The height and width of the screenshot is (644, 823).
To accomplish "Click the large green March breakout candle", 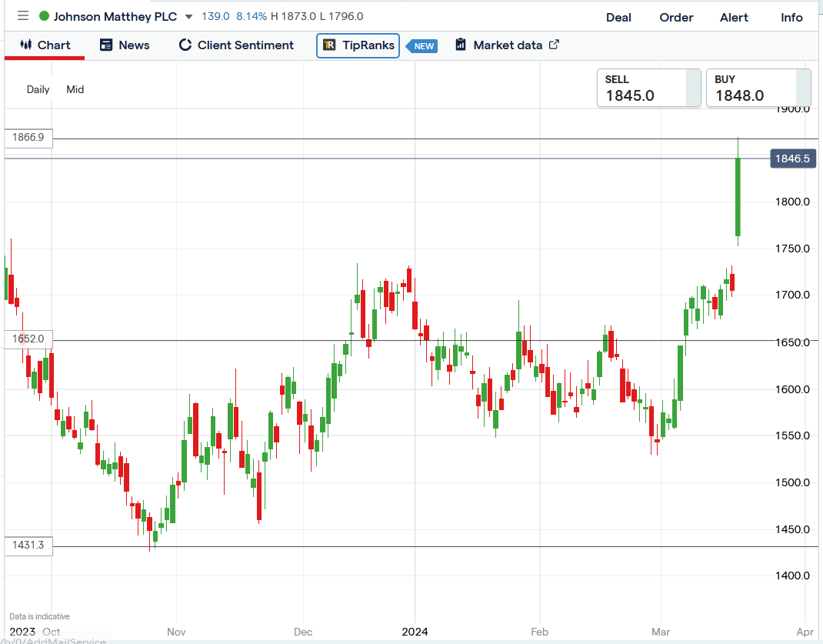I will (x=738, y=197).
